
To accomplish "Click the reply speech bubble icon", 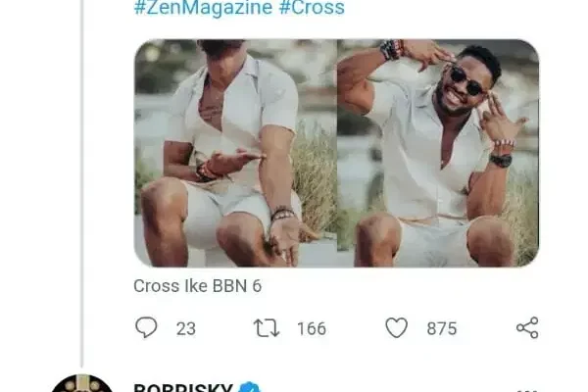I will click(x=146, y=328).
